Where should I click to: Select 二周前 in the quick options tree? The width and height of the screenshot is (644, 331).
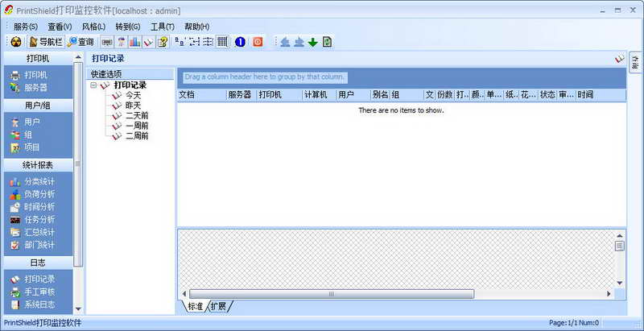coord(137,136)
